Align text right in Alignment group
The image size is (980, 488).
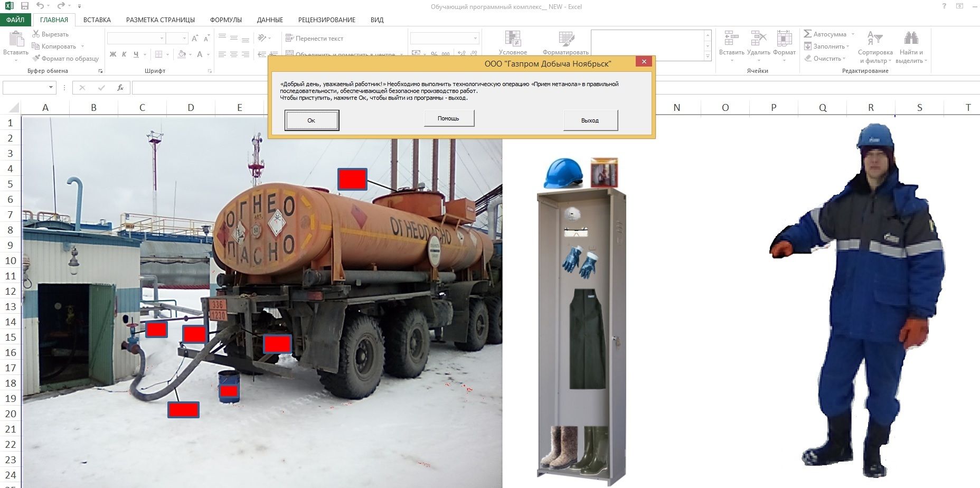tap(246, 54)
